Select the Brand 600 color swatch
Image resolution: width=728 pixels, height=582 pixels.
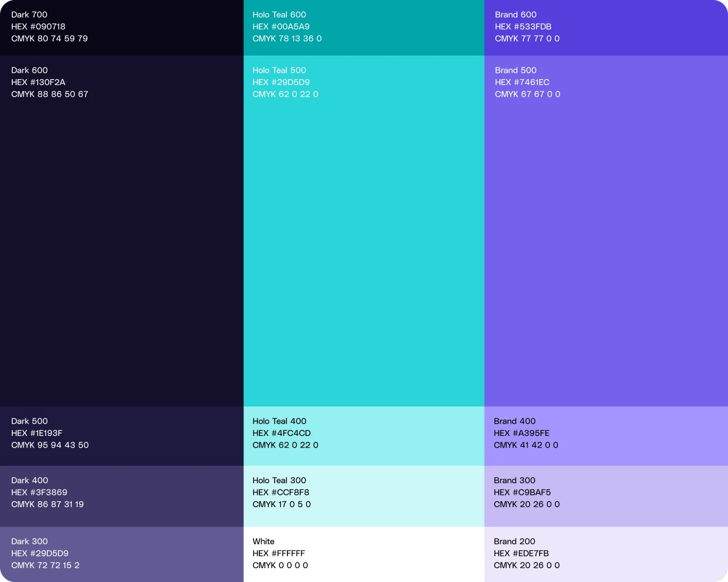pos(606,27)
